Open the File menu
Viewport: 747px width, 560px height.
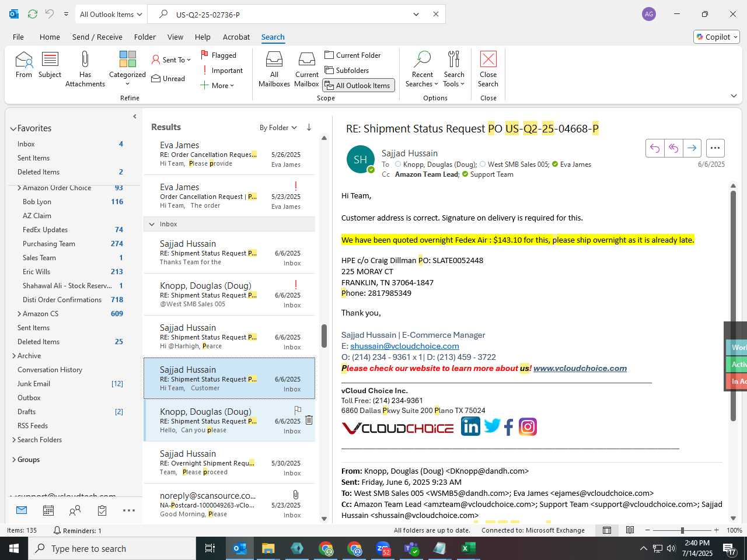click(18, 37)
